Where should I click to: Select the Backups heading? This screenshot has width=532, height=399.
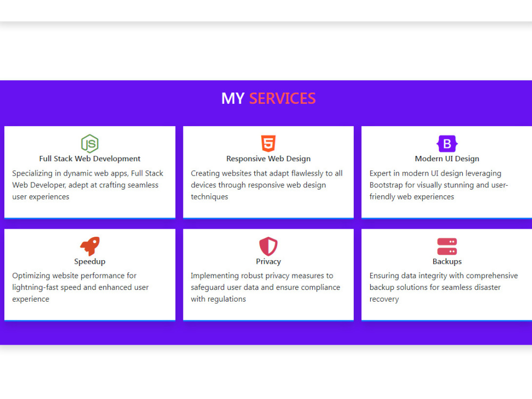(x=447, y=261)
